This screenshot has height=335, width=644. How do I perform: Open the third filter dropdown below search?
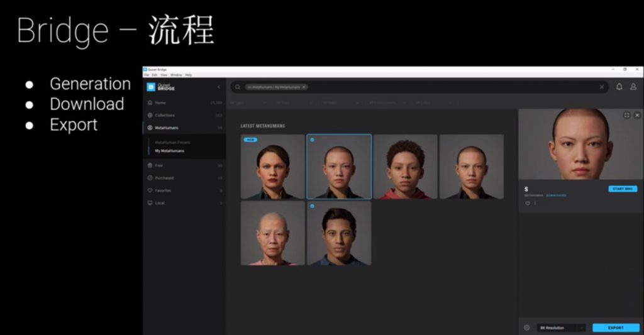[341, 102]
